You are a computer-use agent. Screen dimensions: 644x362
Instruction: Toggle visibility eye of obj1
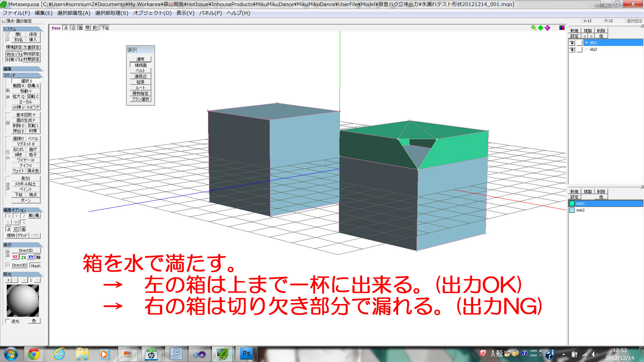tap(572, 43)
